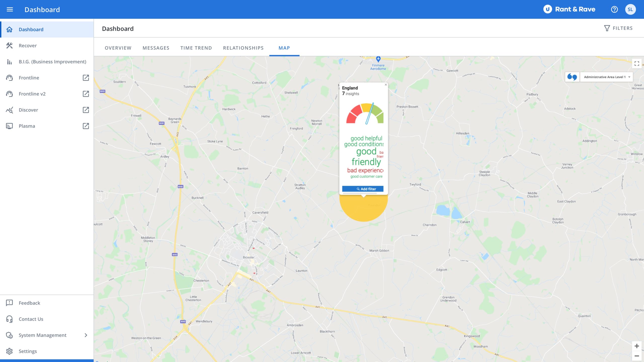Open Administrative Area Level 1 dropdown
Screen dimensions: 644x362
point(607,77)
